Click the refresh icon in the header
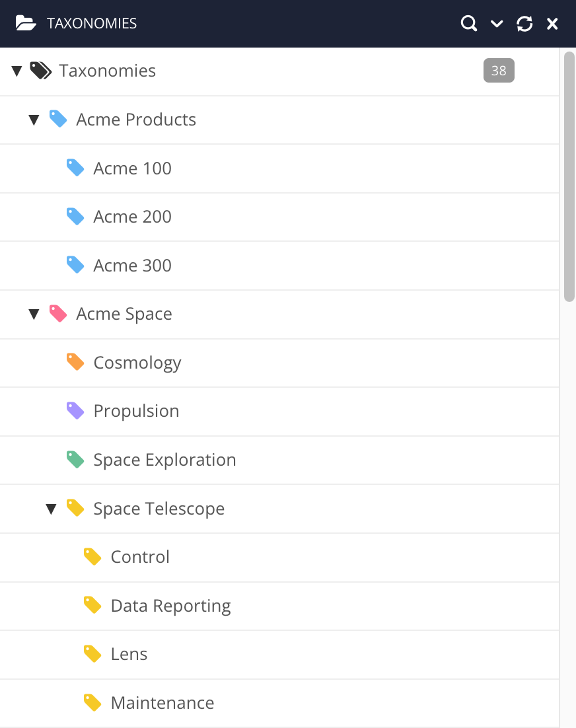576x728 pixels. (524, 23)
